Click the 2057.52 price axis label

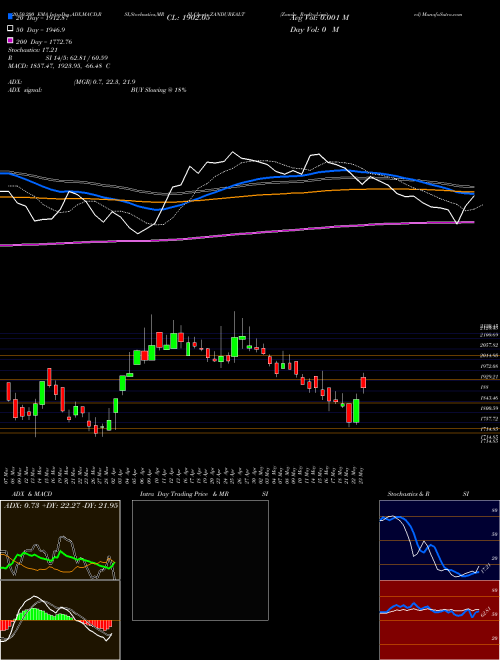489,345
